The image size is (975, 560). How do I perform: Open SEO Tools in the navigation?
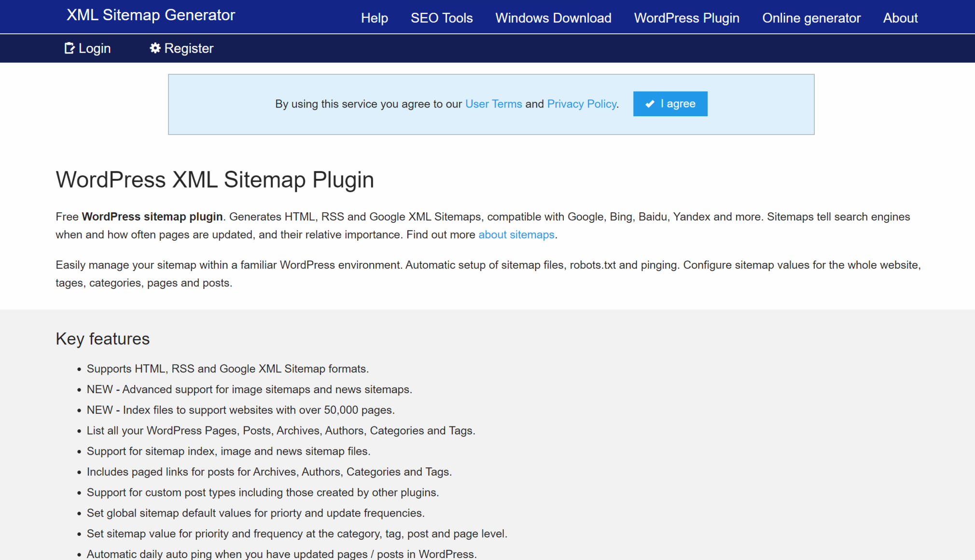pyautogui.click(x=442, y=18)
